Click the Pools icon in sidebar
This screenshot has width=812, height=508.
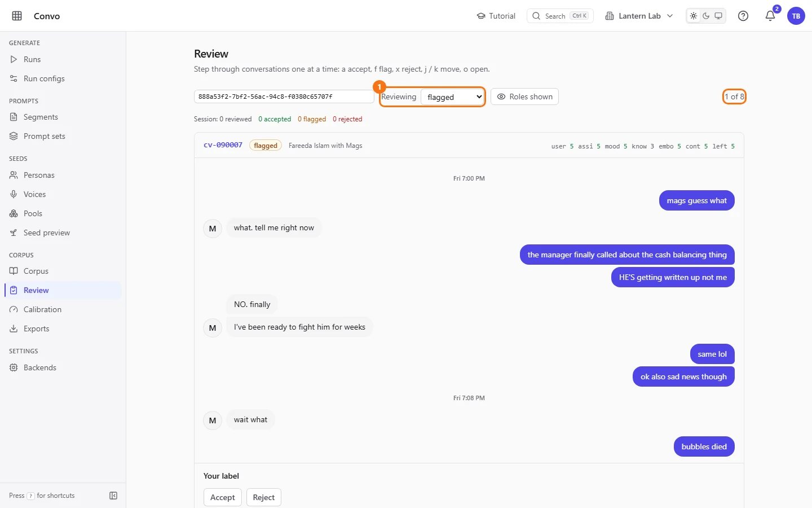14,213
